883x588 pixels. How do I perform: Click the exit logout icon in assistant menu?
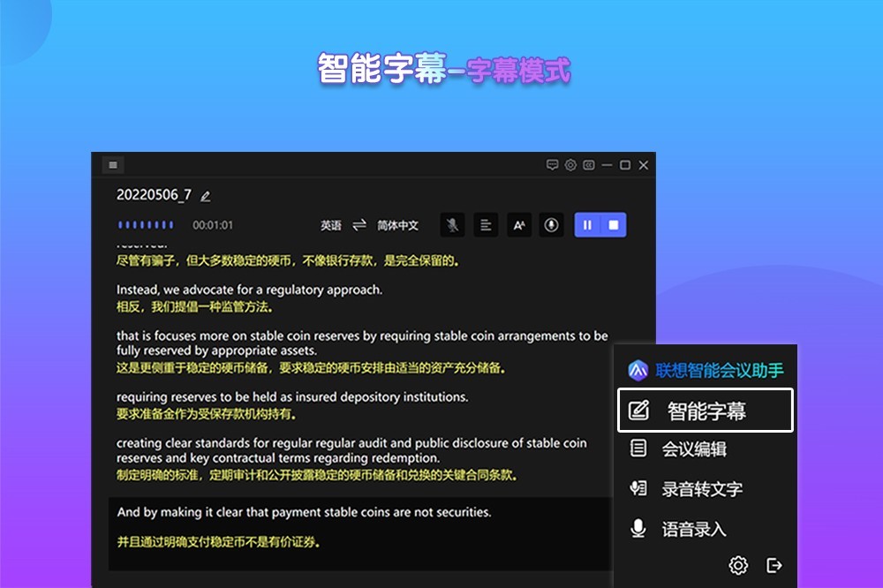[774, 565]
